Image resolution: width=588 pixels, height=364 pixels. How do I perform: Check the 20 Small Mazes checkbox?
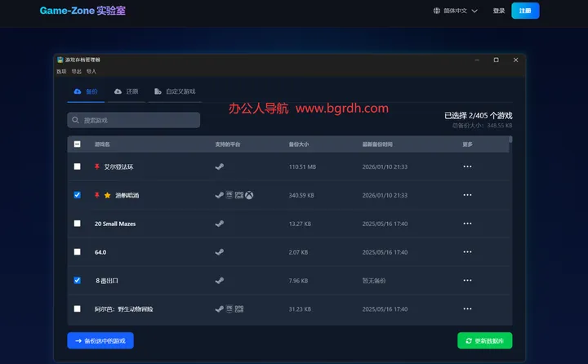coord(78,224)
